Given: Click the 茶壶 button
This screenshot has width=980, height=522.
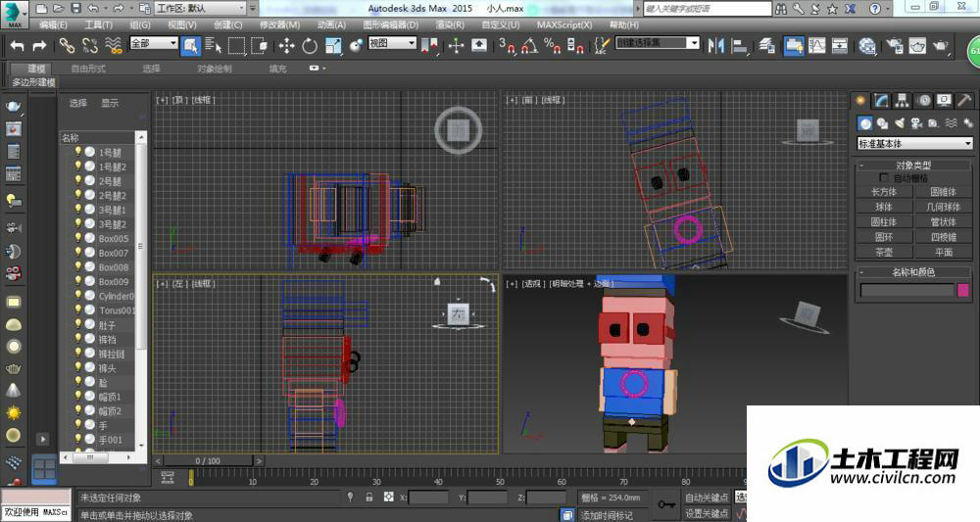Looking at the screenshot, I should (x=884, y=253).
